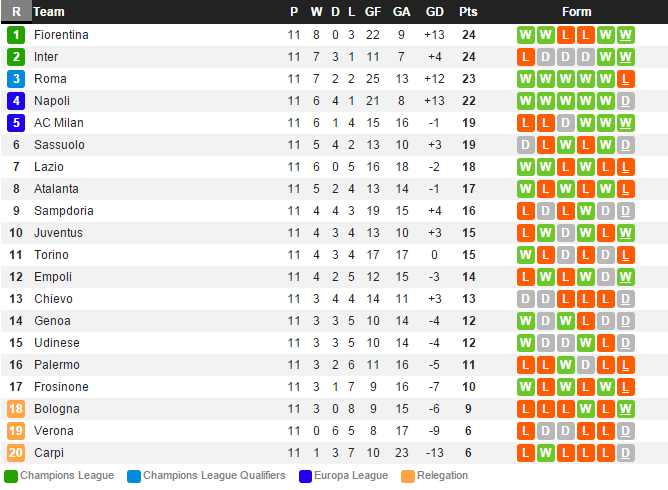Sort table by GD column header

434,12
